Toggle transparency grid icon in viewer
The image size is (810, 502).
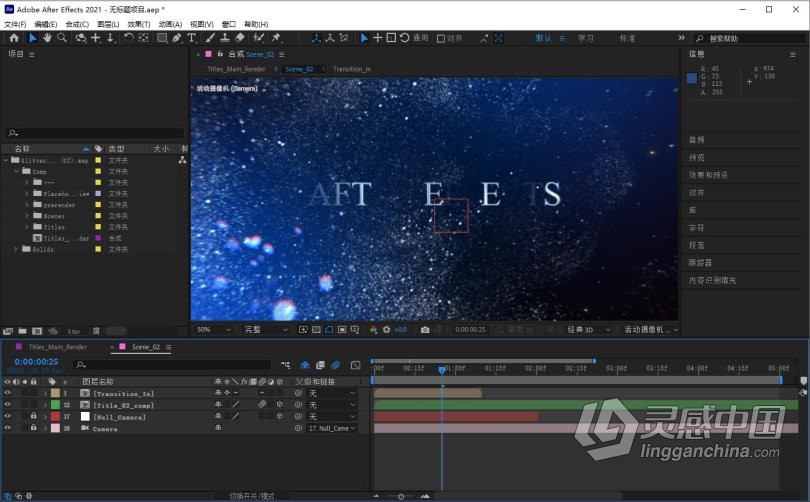tap(316, 330)
